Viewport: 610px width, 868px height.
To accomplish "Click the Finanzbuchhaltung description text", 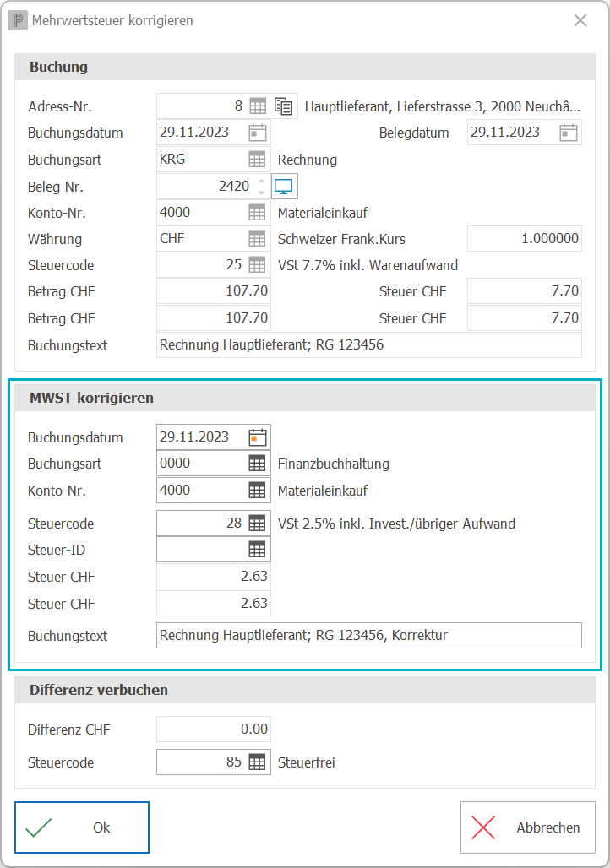I will (x=334, y=464).
